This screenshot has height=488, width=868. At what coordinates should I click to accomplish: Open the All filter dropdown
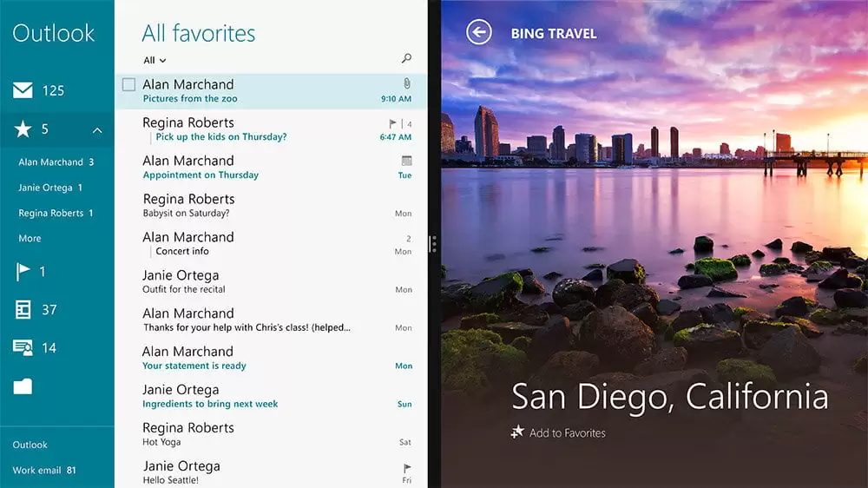[x=155, y=60]
